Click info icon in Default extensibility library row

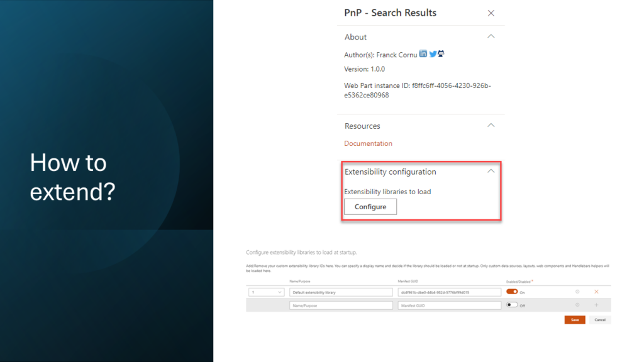577,292
